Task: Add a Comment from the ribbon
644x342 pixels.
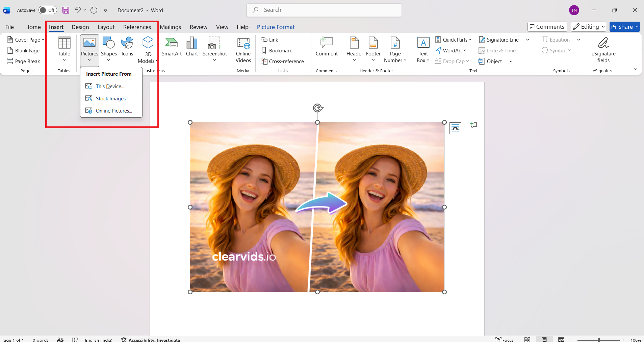Action: 327,47
